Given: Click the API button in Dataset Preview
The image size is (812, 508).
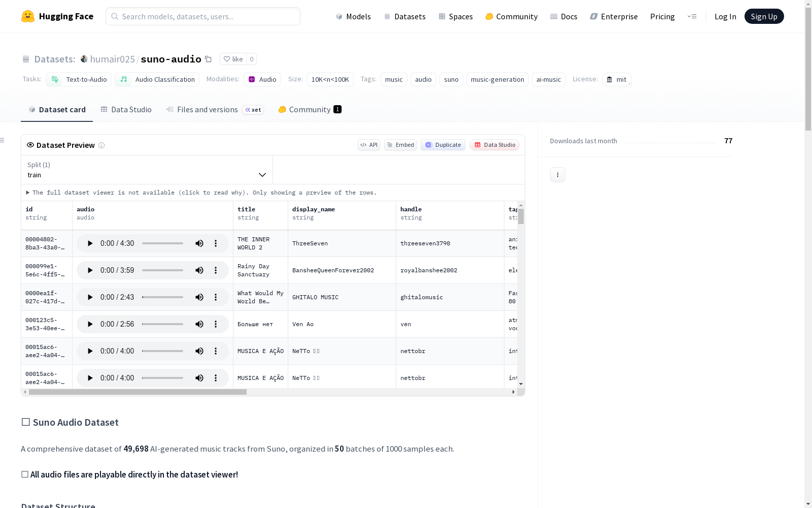Looking at the screenshot, I should [369, 145].
